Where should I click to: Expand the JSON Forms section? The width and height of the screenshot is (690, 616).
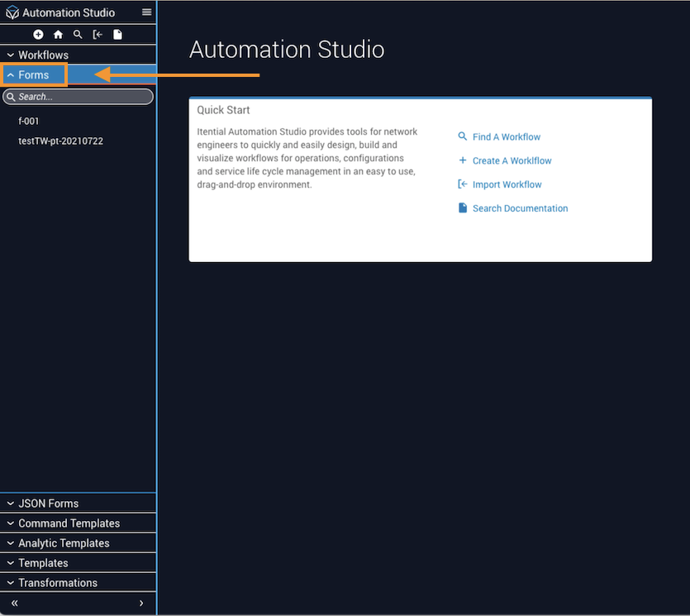[79, 504]
